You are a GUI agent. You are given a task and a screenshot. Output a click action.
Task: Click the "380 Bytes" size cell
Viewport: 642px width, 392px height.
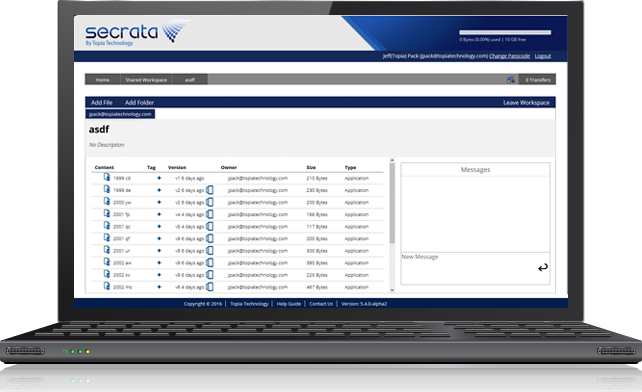click(x=317, y=263)
